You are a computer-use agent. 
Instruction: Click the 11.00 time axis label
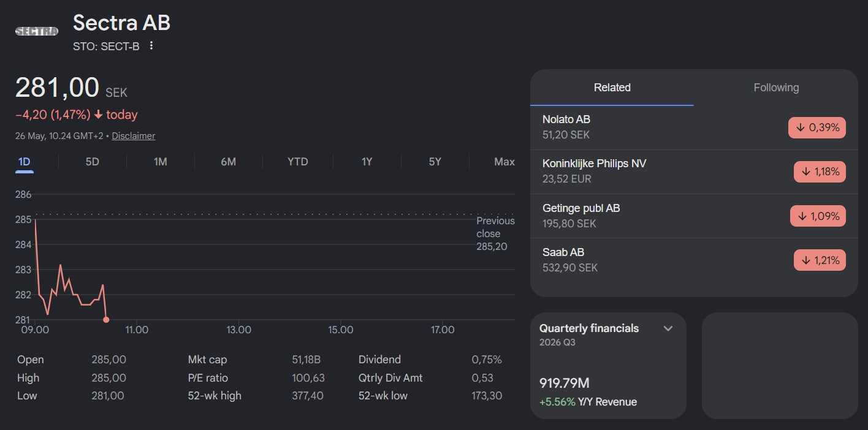(x=137, y=330)
